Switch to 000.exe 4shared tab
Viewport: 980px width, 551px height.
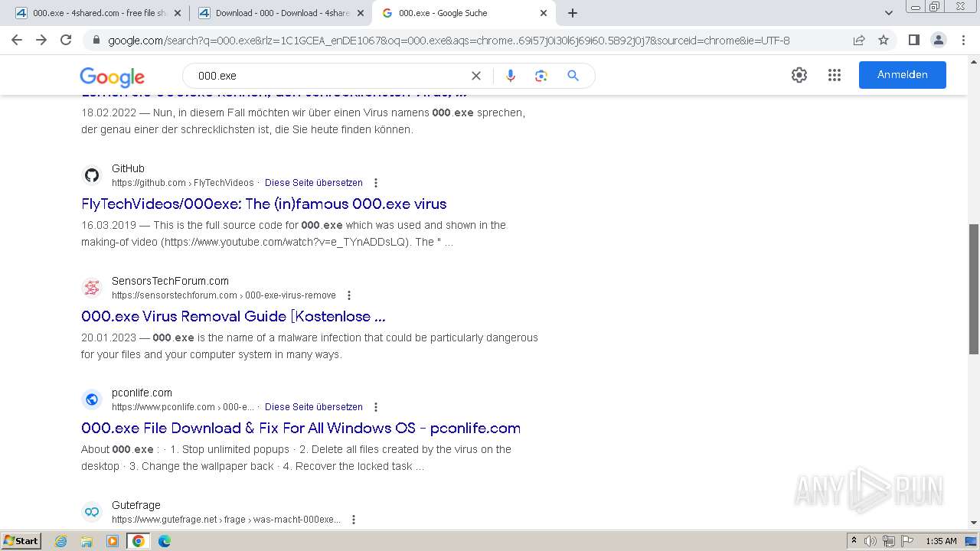pyautogui.click(x=97, y=13)
